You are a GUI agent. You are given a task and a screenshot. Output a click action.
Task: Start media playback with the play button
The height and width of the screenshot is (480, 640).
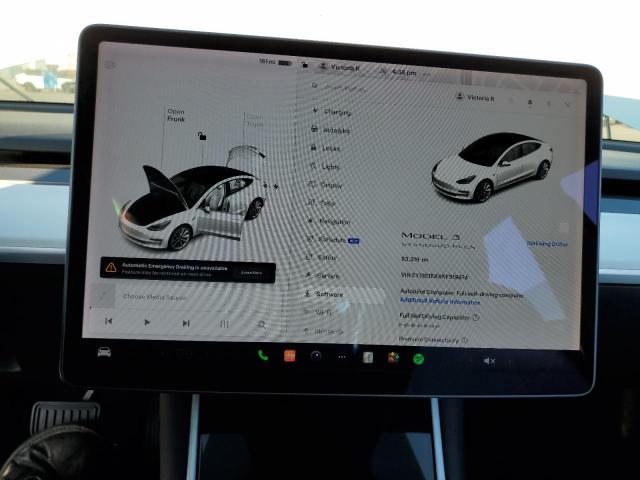tap(147, 322)
